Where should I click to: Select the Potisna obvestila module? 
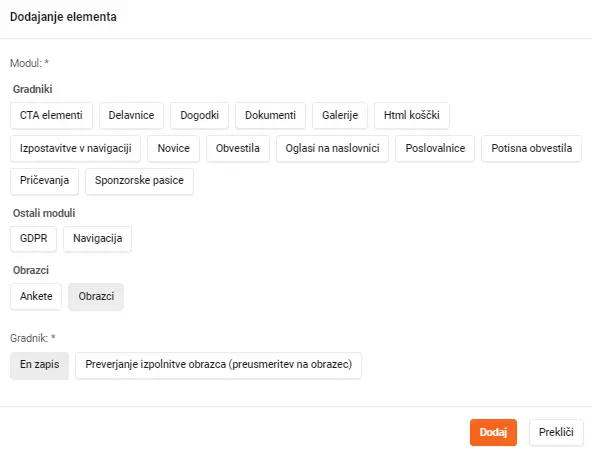coord(532,148)
